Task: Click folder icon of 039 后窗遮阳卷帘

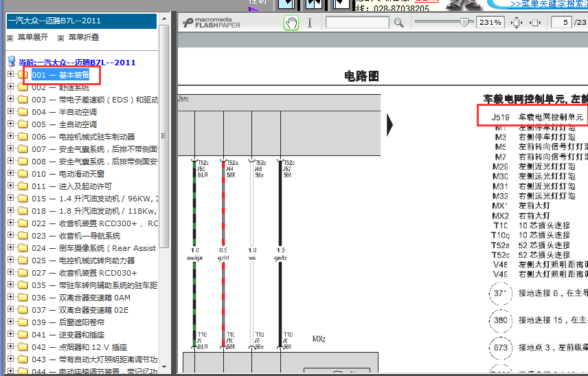Action: [x=23, y=322]
